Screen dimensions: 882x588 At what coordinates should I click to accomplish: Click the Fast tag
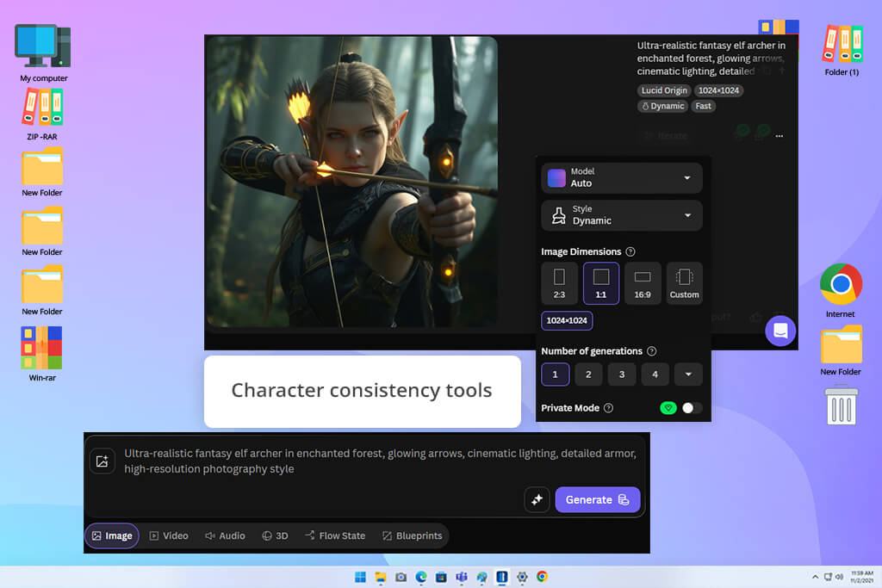(703, 106)
